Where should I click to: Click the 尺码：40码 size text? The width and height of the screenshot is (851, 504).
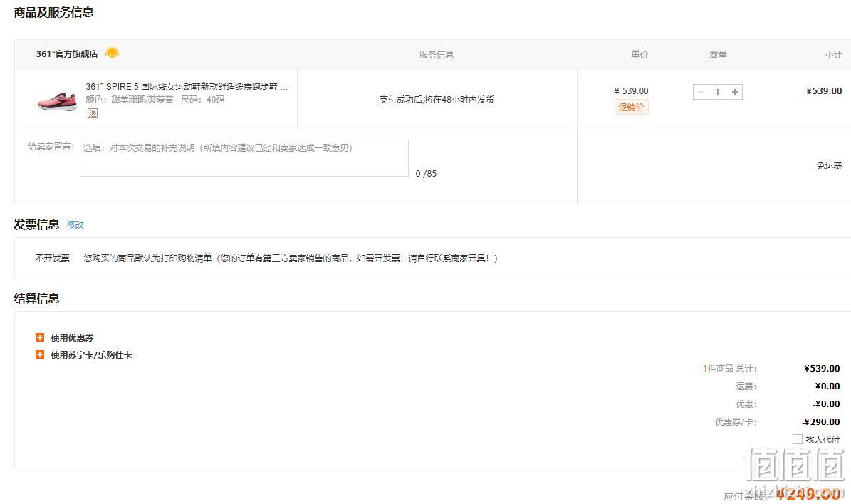click(x=202, y=99)
